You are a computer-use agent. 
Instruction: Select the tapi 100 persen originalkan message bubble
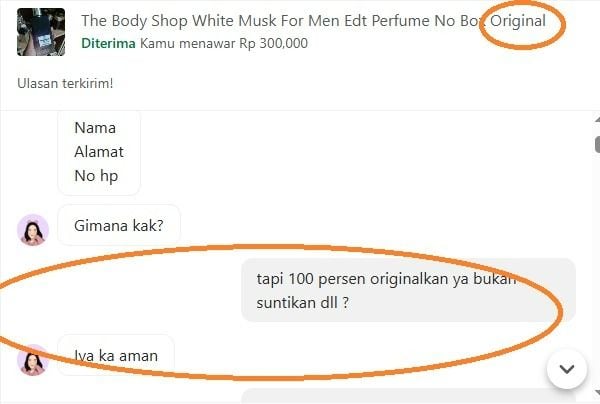coord(408,290)
